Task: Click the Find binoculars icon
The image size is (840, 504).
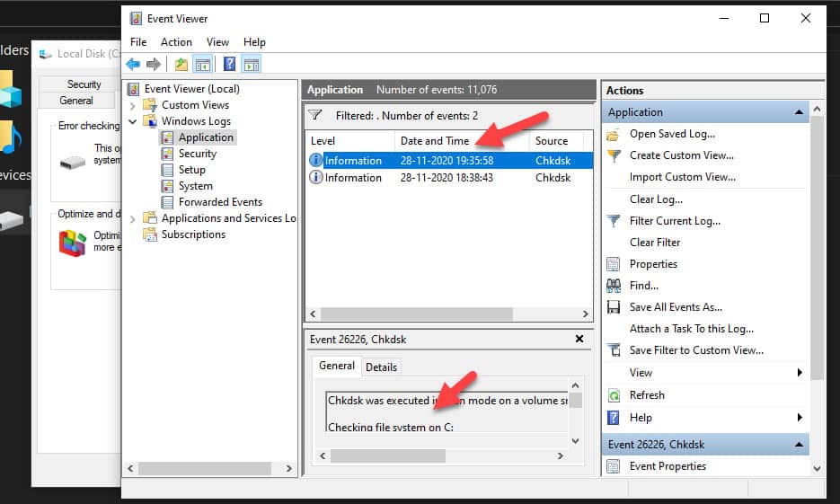Action: click(614, 286)
